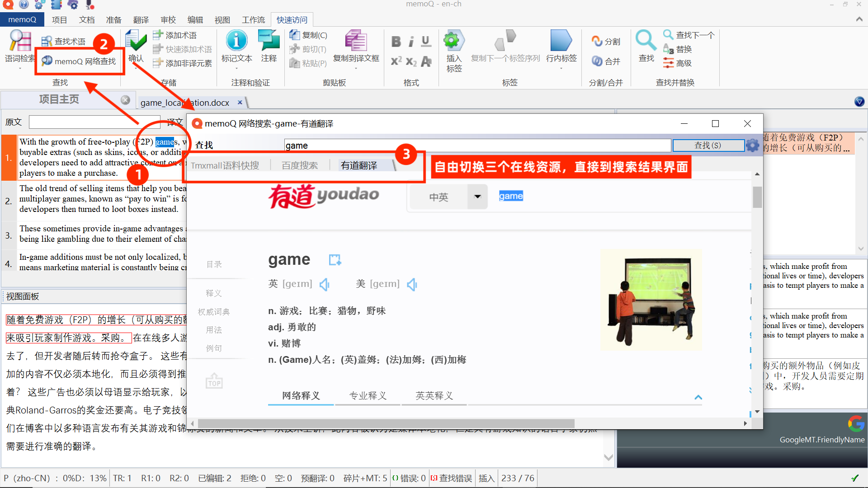Apply superscript formatting
Image resolution: width=868 pixels, height=488 pixels.
tap(396, 61)
